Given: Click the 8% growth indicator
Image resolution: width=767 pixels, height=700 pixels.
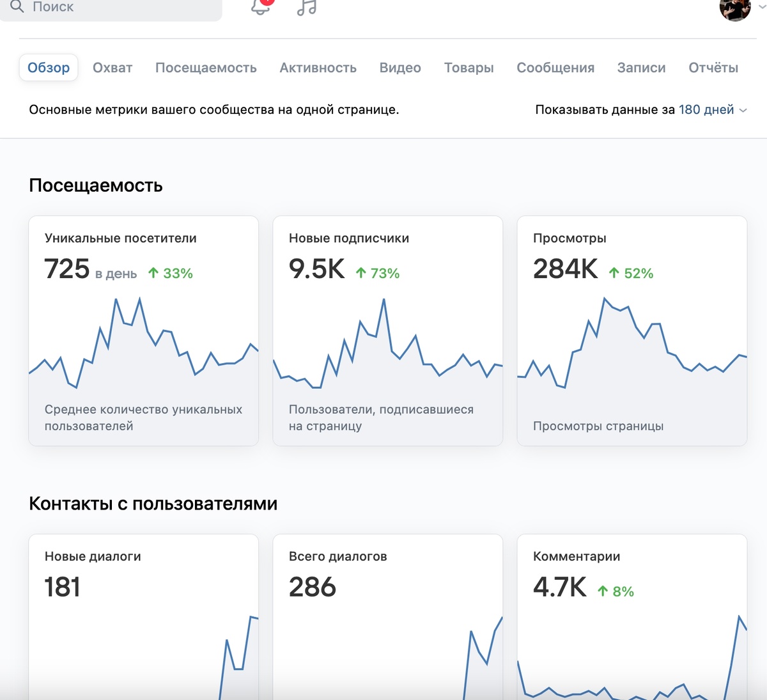Looking at the screenshot, I should (616, 592).
